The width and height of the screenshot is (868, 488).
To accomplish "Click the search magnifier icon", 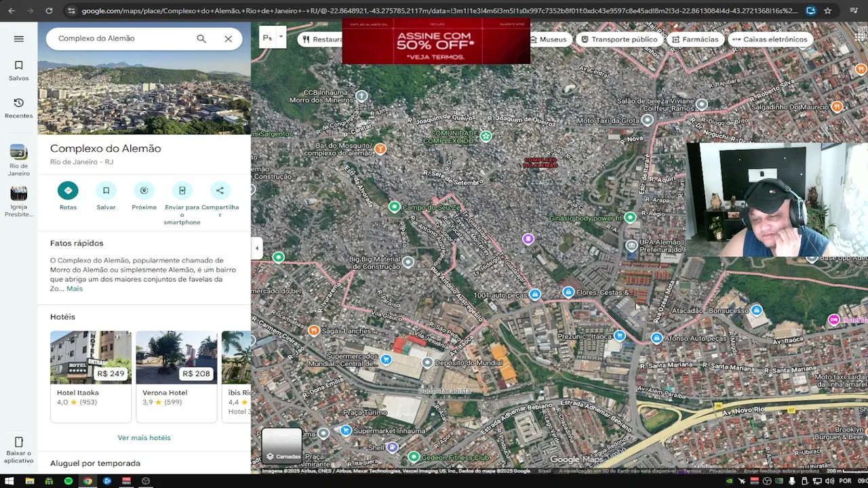I will (x=201, y=39).
